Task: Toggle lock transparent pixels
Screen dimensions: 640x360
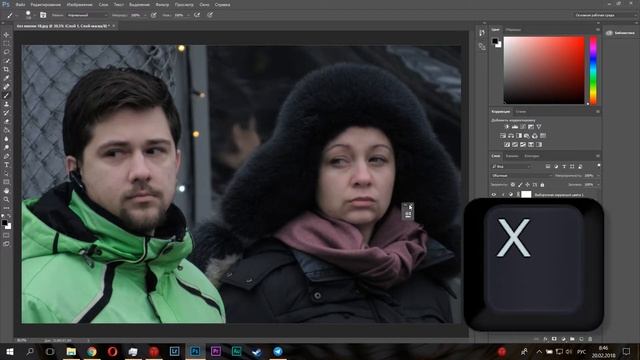Action: [x=513, y=185]
